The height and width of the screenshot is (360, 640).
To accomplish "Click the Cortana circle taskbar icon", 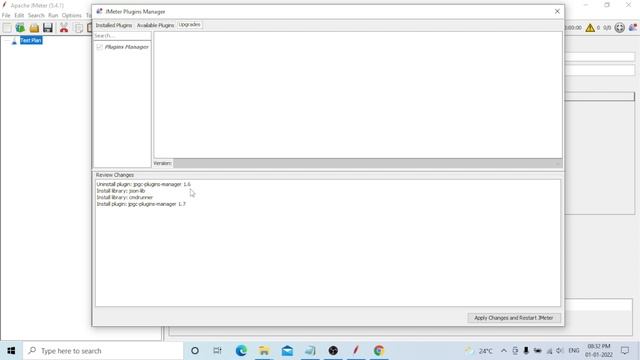I will coord(195,351).
